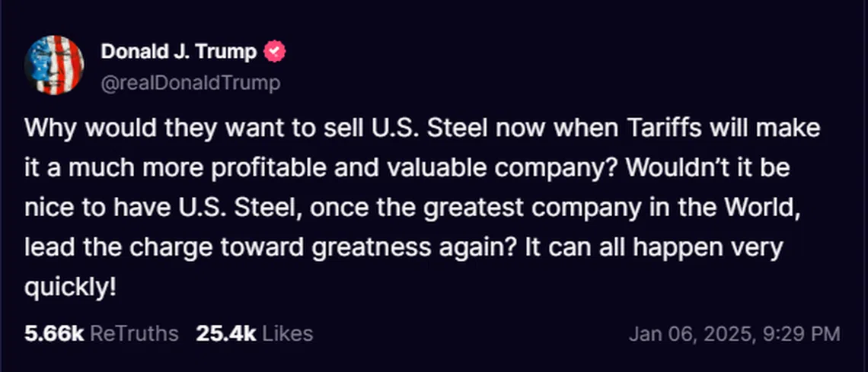This screenshot has width=868, height=372.
Task: Open the @realDonaldTrump handle link
Action: (190, 82)
